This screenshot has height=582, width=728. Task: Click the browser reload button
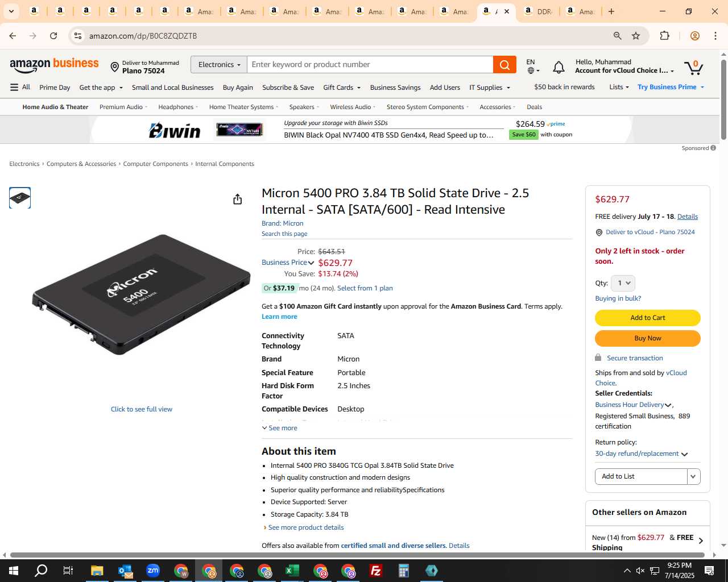click(53, 36)
